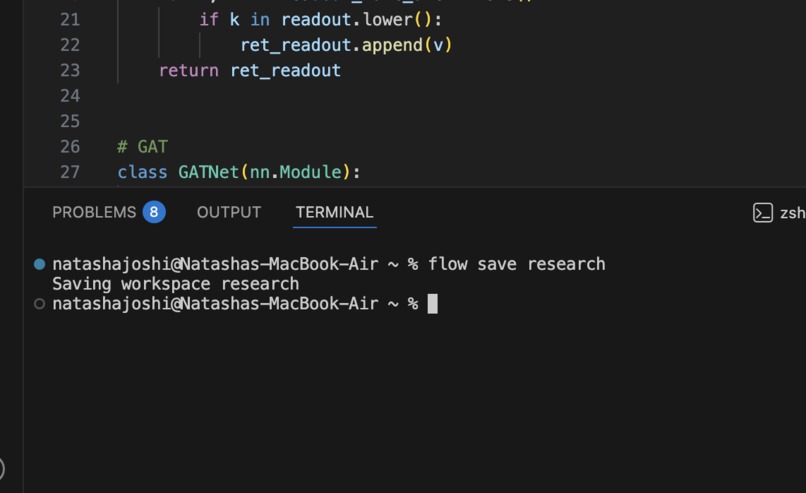
Task: Click line number 24 in the gutter
Action: click(70, 96)
